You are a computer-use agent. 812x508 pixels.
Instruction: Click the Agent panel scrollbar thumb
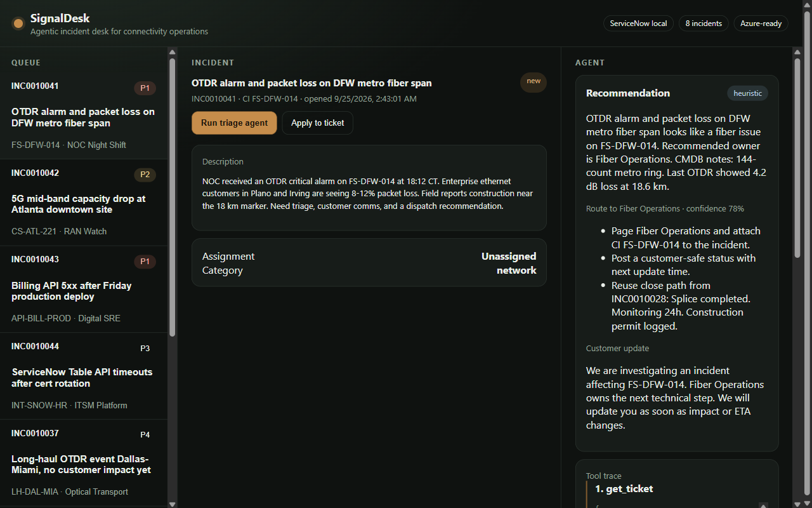(797, 157)
